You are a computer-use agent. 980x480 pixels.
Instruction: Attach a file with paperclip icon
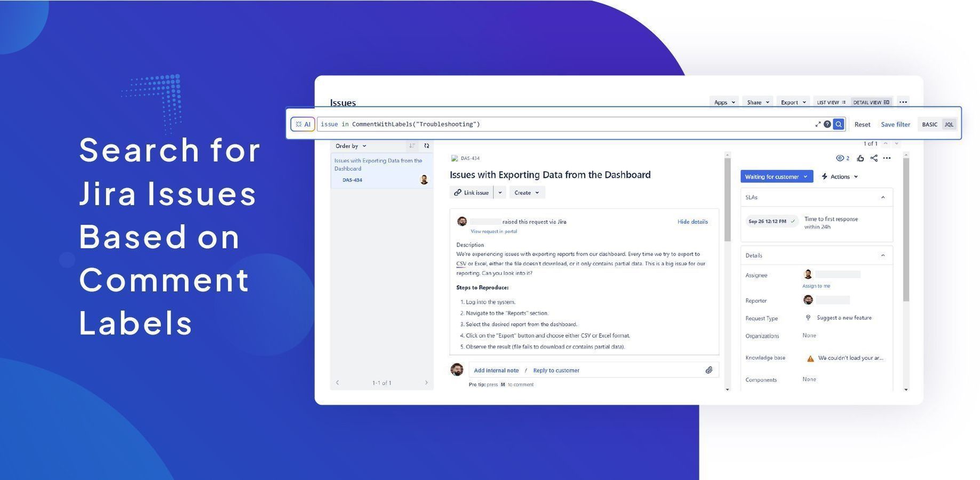click(x=709, y=370)
